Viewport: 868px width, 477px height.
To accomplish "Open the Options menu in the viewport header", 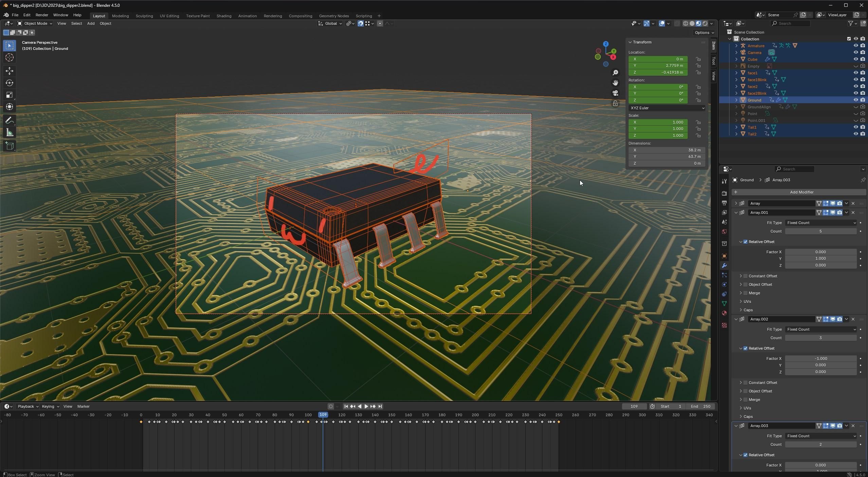I will tap(703, 33).
